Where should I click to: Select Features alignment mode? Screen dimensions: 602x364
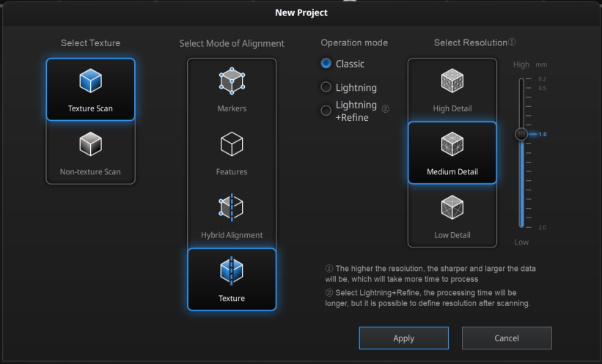tap(232, 153)
